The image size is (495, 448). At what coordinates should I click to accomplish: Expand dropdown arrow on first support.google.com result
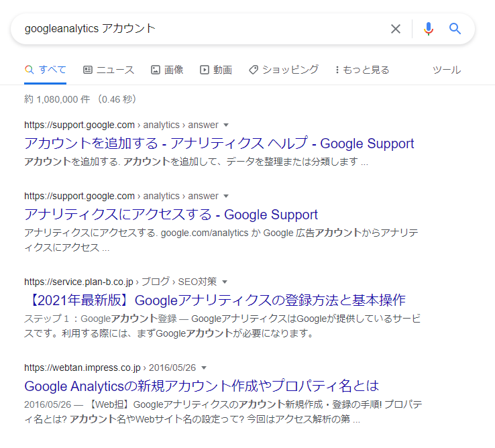coord(226,125)
